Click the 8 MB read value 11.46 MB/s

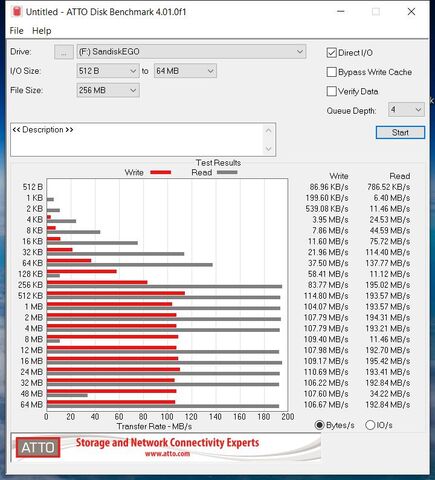pyautogui.click(x=390, y=339)
